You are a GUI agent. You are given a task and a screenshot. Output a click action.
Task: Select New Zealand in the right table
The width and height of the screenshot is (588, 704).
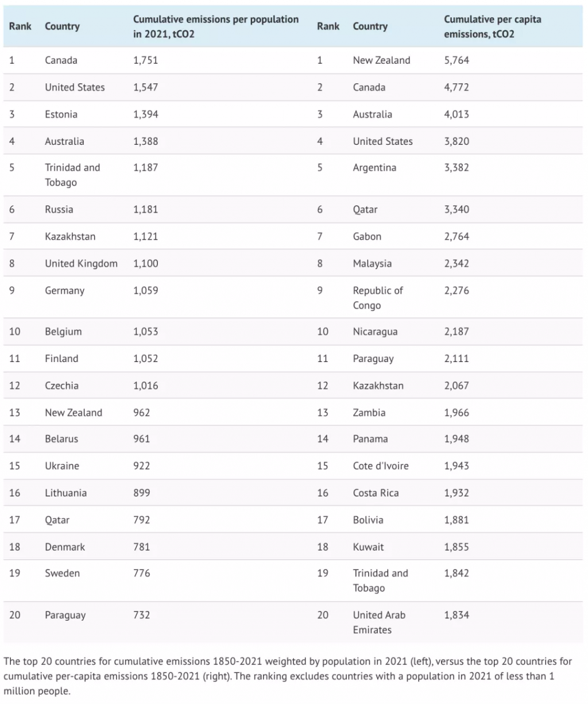[x=381, y=60]
